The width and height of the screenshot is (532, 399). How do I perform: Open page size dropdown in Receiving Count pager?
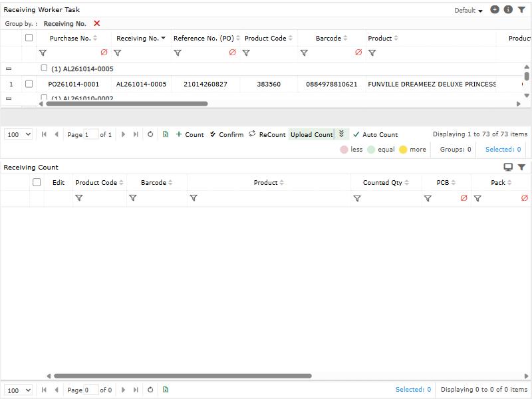tap(19, 390)
